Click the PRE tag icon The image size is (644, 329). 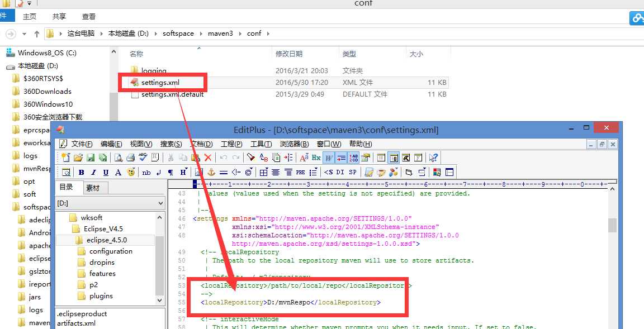[301, 172]
